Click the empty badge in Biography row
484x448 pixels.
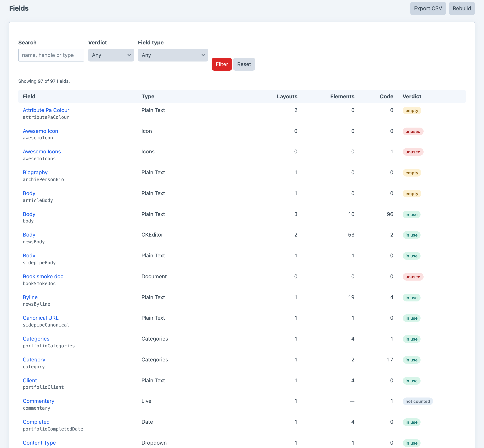[412, 173]
